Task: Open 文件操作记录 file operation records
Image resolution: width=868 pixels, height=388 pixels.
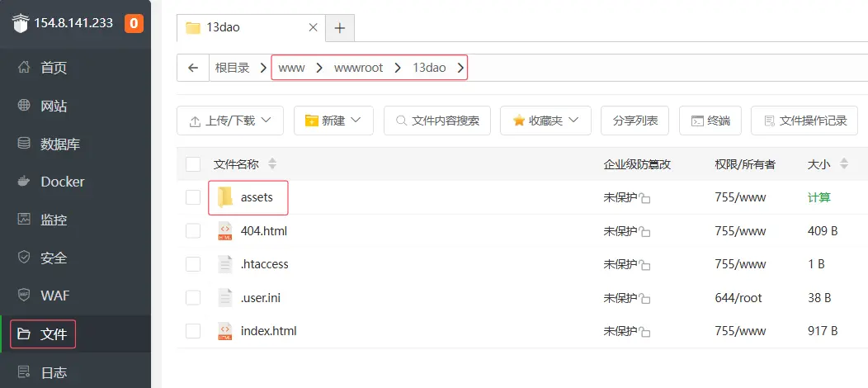Action: coord(804,121)
